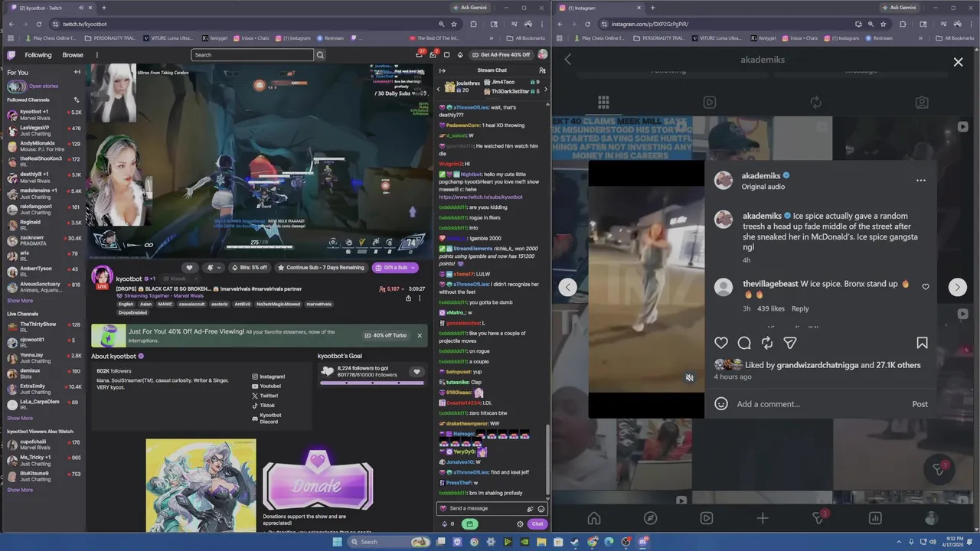Show next gifters in chat leaderboard
The width and height of the screenshot is (980, 551).
(545, 90)
